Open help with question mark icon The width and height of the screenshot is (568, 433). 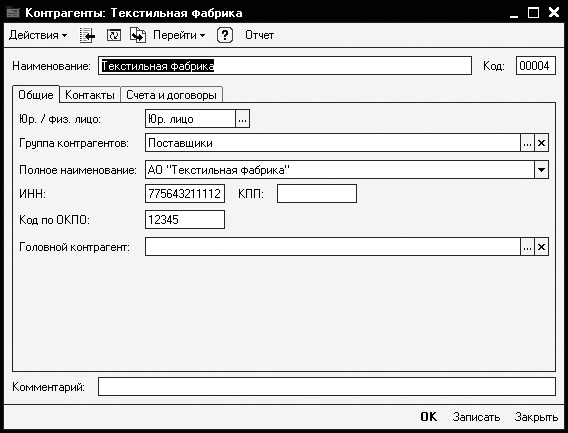[x=225, y=35]
